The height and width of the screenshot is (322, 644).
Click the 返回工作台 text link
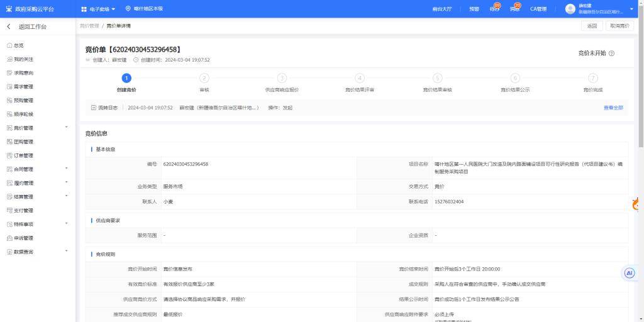33,26
